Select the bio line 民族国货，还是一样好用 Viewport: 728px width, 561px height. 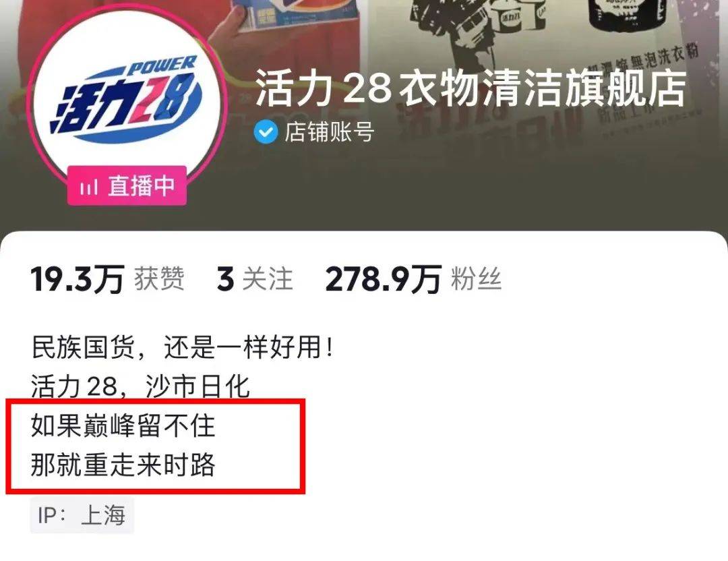coord(182,347)
